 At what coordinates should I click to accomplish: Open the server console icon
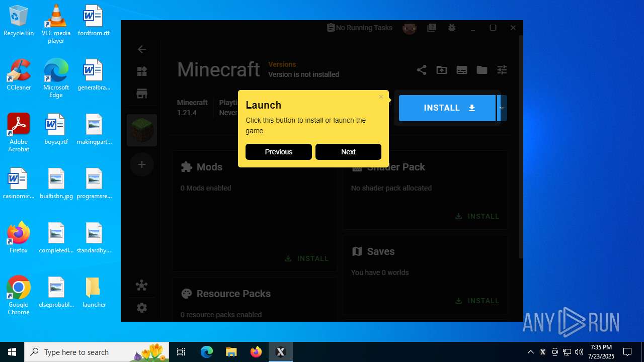(x=462, y=70)
